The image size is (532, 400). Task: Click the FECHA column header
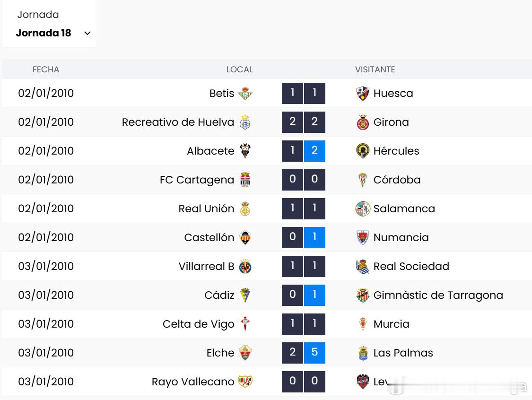[x=46, y=70]
